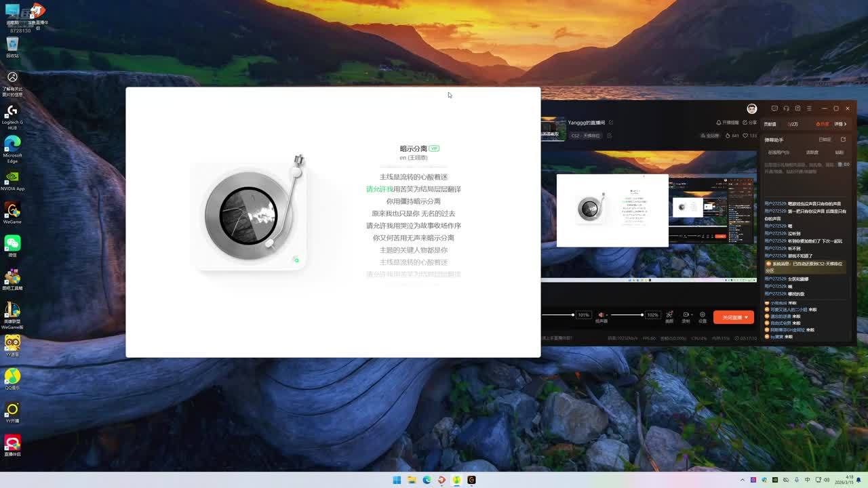
Task: Mute the speaker (扬声器) audio
Action: coord(601,315)
